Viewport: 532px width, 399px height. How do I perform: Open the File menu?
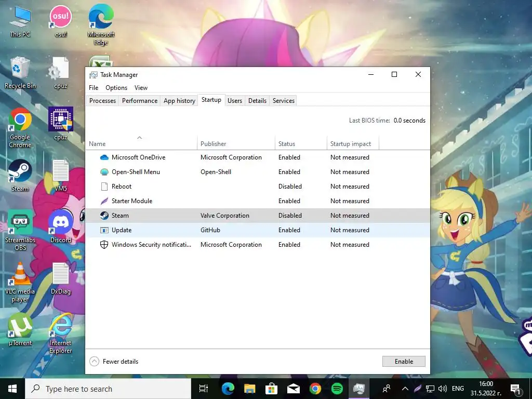point(94,87)
